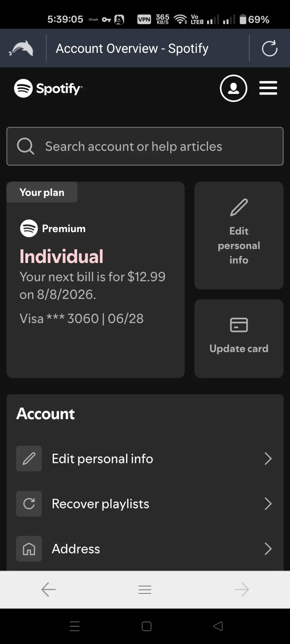Tap the Address home icon
This screenshot has width=290, height=644.
(29, 549)
